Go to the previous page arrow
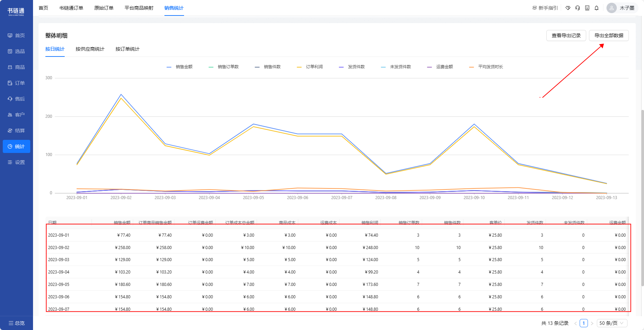This screenshot has height=330, width=644. [x=576, y=323]
